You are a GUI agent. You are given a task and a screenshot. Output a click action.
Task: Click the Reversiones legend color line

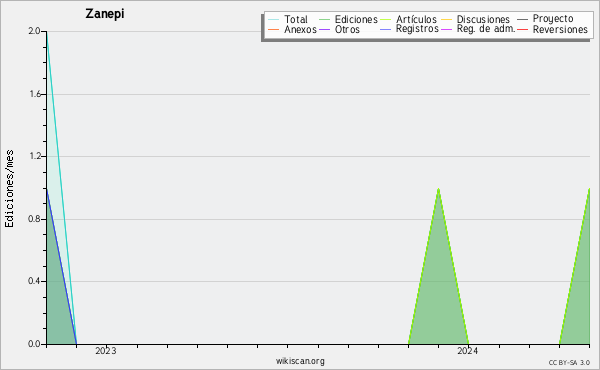click(522, 29)
